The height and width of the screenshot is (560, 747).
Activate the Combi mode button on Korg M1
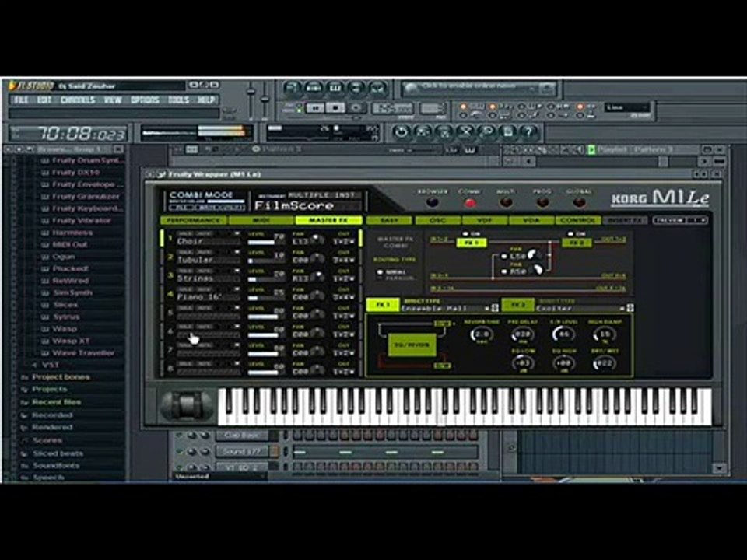(470, 202)
